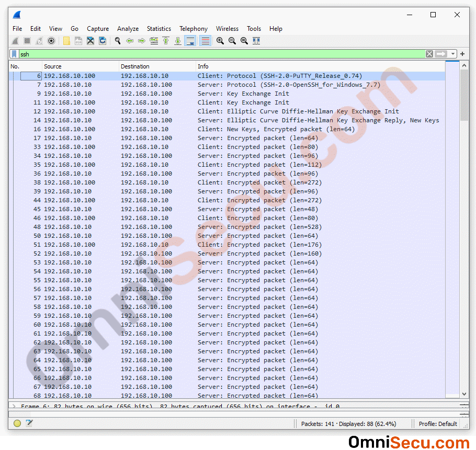The width and height of the screenshot is (476, 450).
Task: Open the capture options gear icon
Action: (52, 41)
